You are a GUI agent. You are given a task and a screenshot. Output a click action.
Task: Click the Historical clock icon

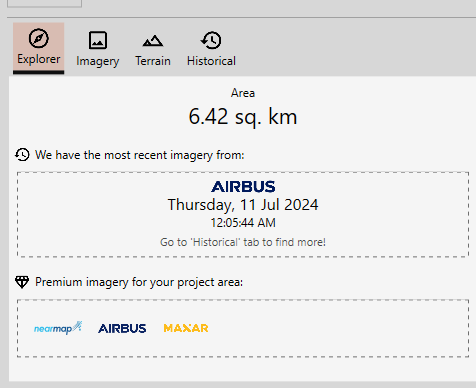point(211,40)
